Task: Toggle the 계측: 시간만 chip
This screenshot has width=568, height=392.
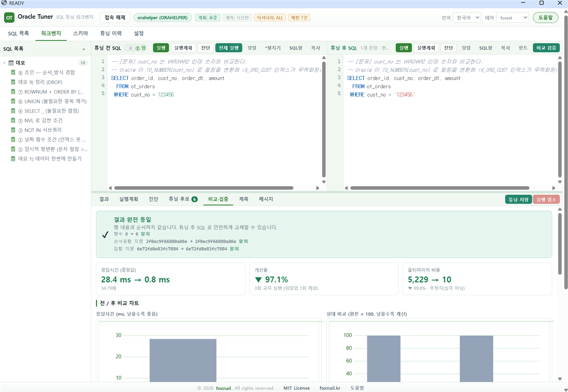Action: [x=237, y=18]
